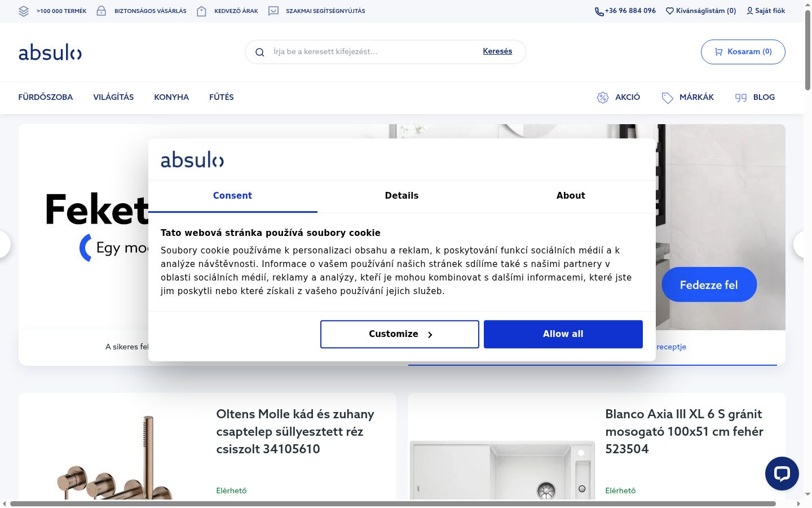The height and width of the screenshot is (508, 812).
Task: Click the vertical page scrollbar
Action: tap(807, 51)
